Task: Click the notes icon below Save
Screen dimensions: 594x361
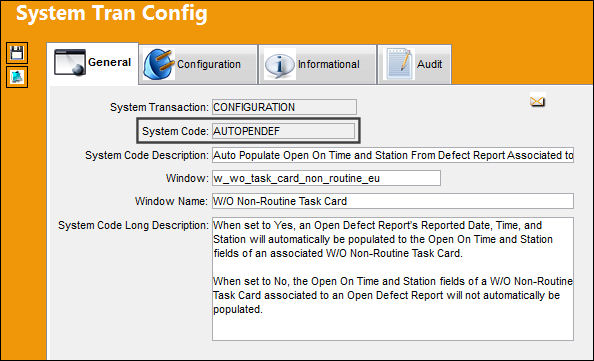Action: 17,77
